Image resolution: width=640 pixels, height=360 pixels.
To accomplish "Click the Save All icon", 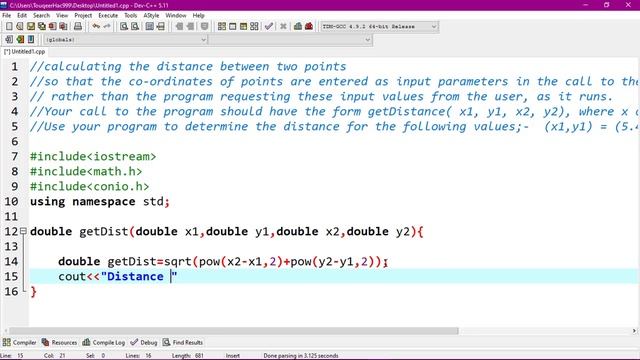I will [x=42, y=27].
